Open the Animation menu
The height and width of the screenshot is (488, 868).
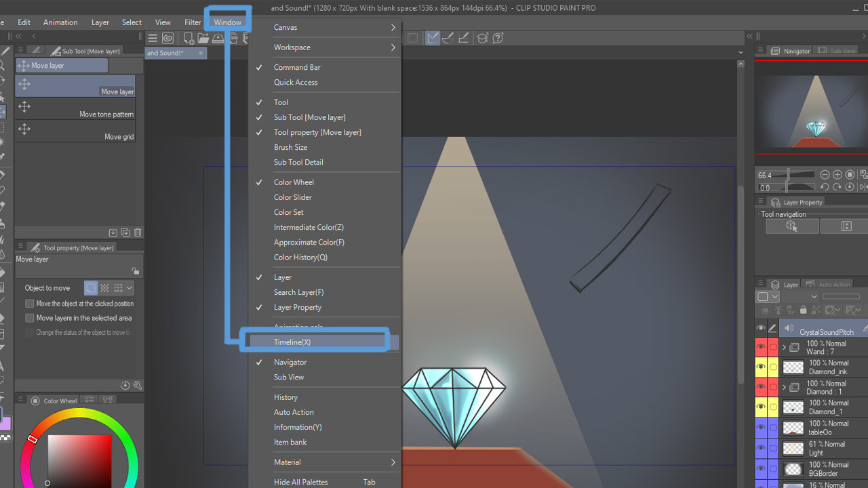point(60,22)
